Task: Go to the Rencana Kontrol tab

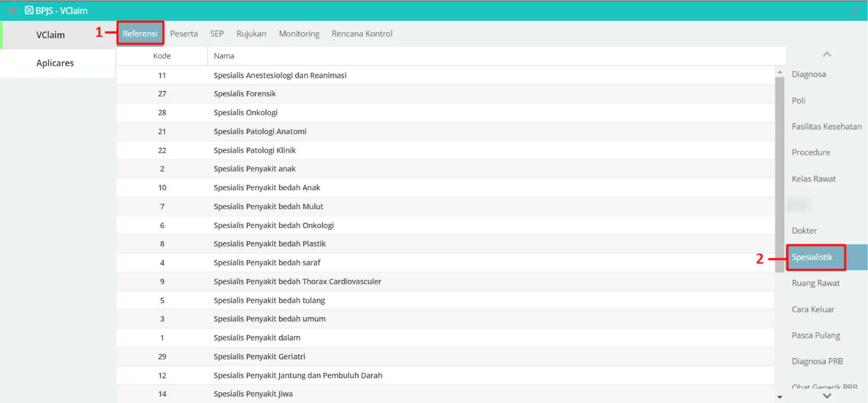Action: pos(362,34)
